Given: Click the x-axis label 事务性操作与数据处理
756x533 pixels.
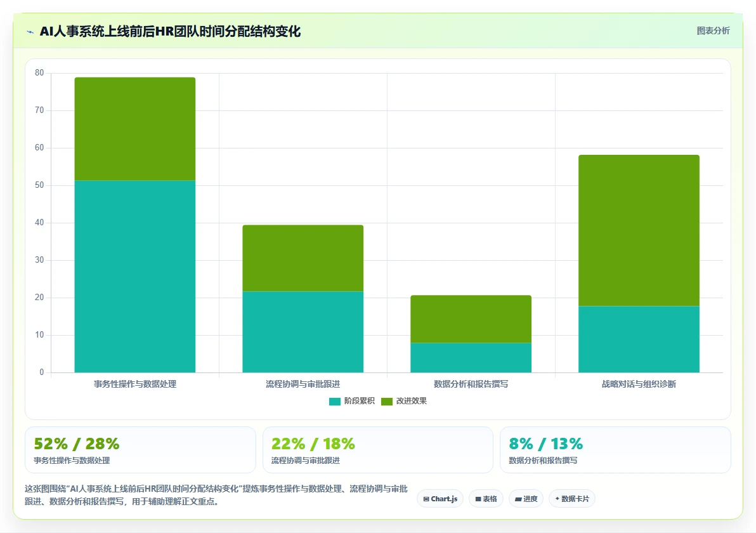Looking at the screenshot, I should (x=135, y=384).
